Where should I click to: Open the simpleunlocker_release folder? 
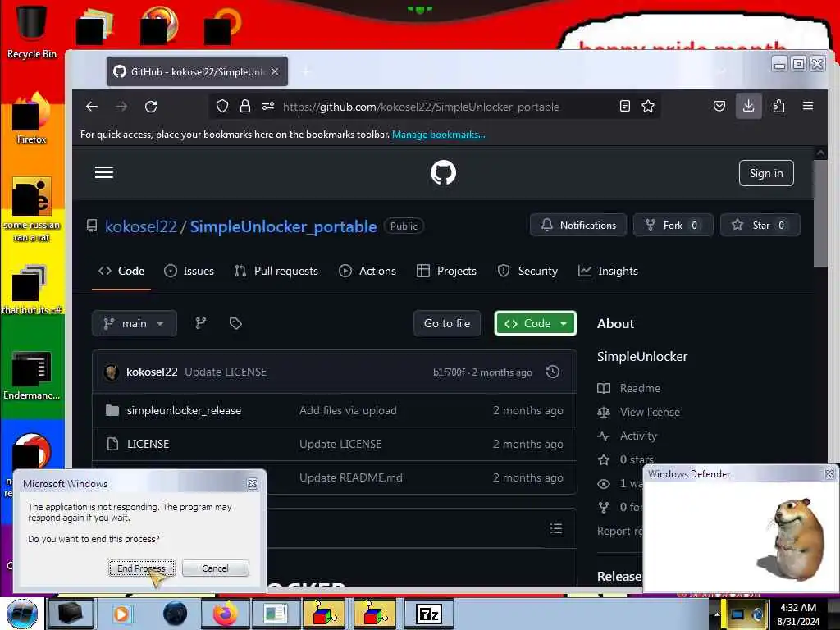tap(184, 410)
